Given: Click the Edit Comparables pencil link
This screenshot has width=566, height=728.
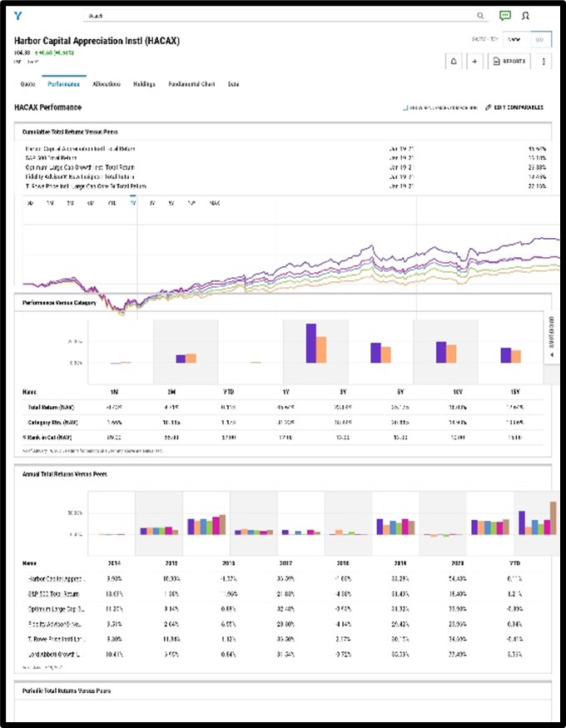Looking at the screenshot, I should [514, 107].
